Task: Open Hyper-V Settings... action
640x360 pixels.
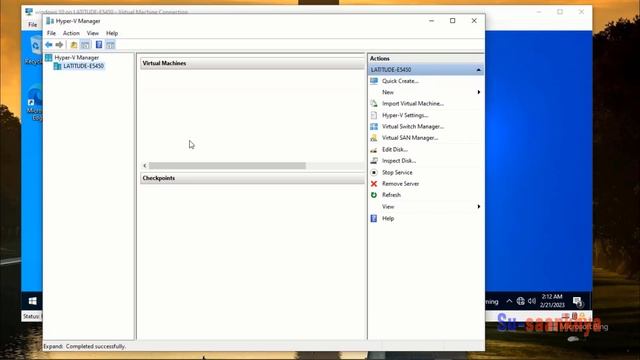Action: coord(405,115)
